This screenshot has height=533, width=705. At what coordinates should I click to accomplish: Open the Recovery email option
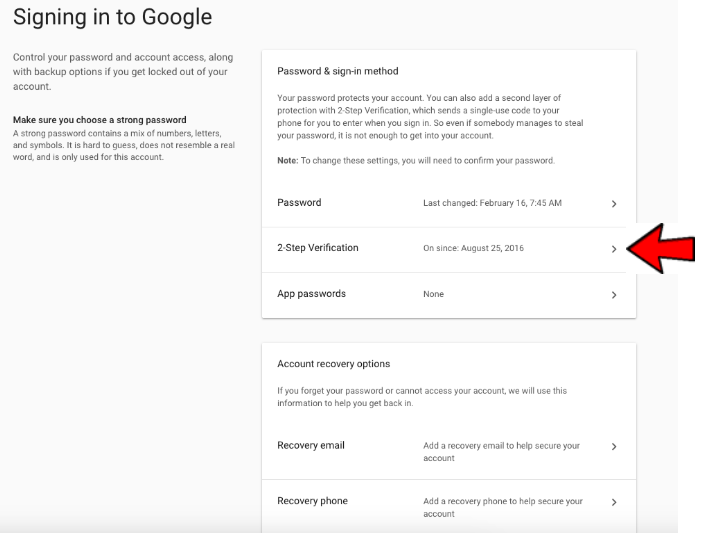point(449,452)
